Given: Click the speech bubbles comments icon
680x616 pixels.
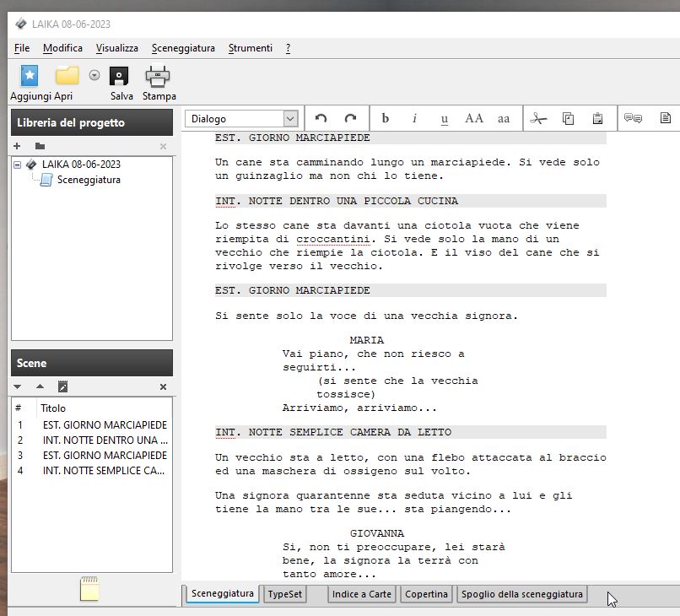Looking at the screenshot, I should (633, 118).
